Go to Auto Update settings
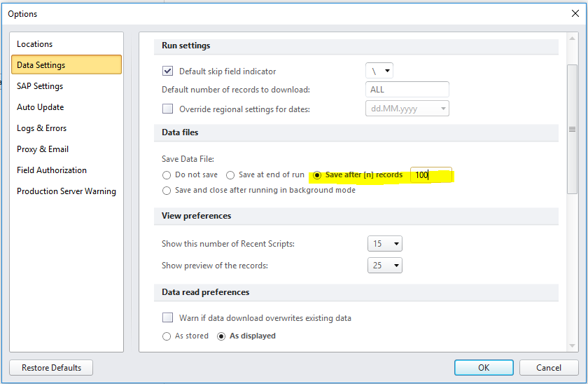 point(41,107)
